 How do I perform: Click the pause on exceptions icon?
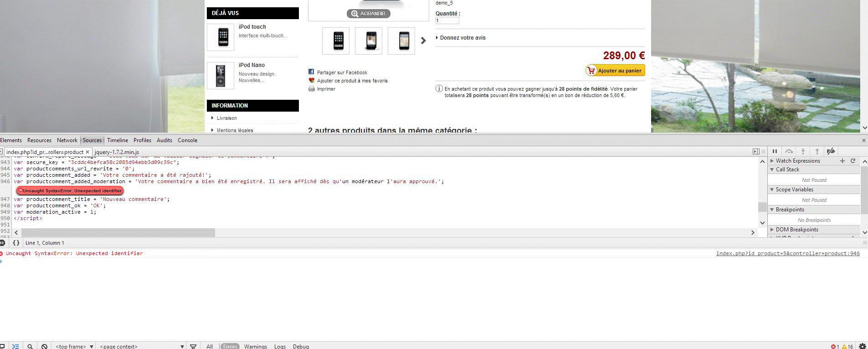(2, 243)
